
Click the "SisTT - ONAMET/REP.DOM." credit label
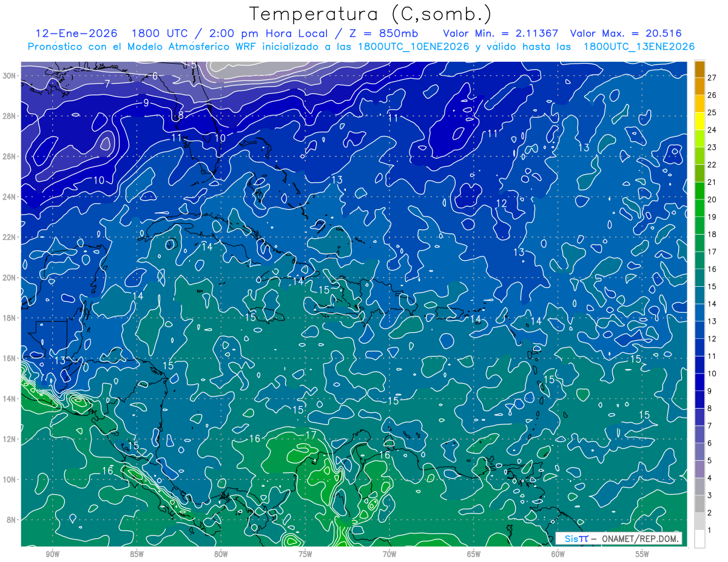coord(619,538)
